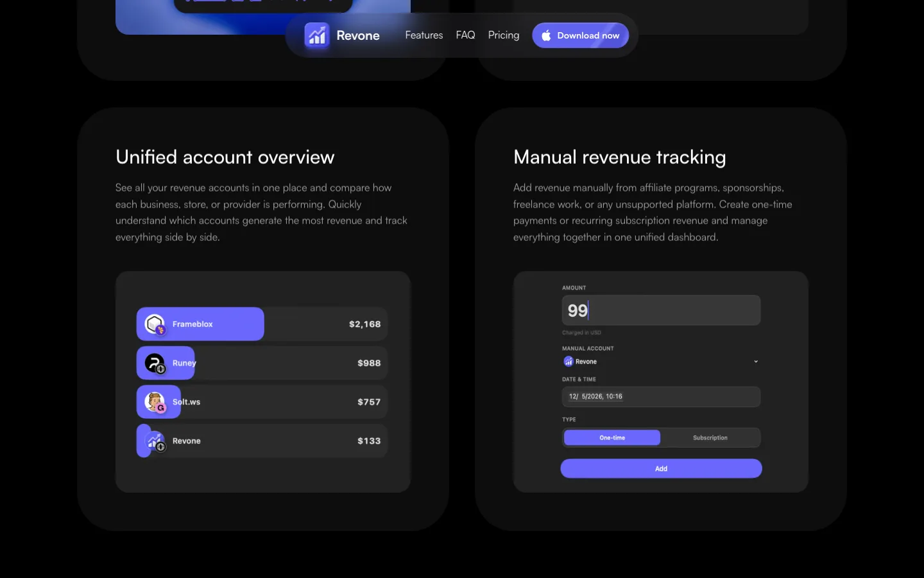The height and width of the screenshot is (578, 924).
Task: Click the $757 revenue value
Action: (x=369, y=402)
